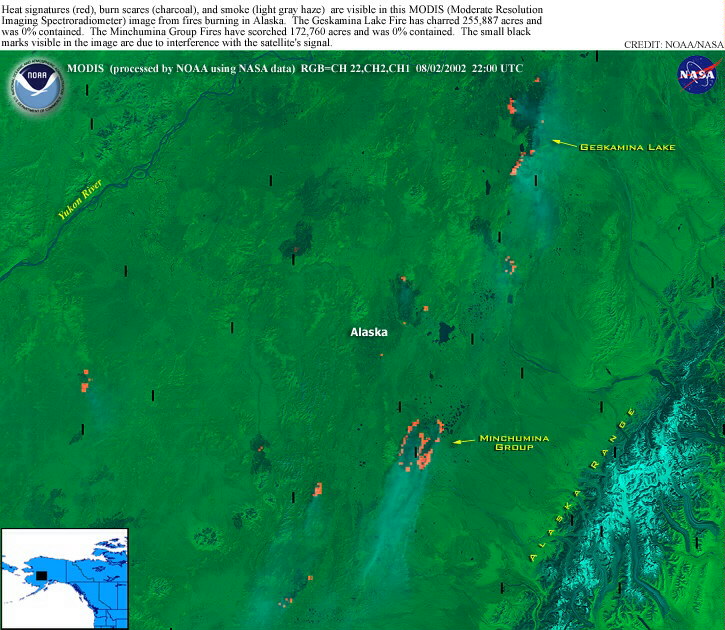This screenshot has width=725, height=630.
Task: Click the MODIS header date 08/02/2002 text
Action: pyautogui.click(x=441, y=68)
